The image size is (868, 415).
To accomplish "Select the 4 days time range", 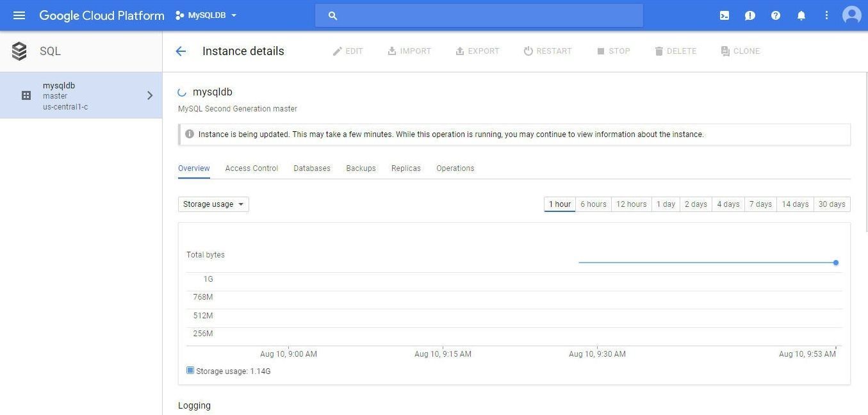I will click(x=728, y=204).
